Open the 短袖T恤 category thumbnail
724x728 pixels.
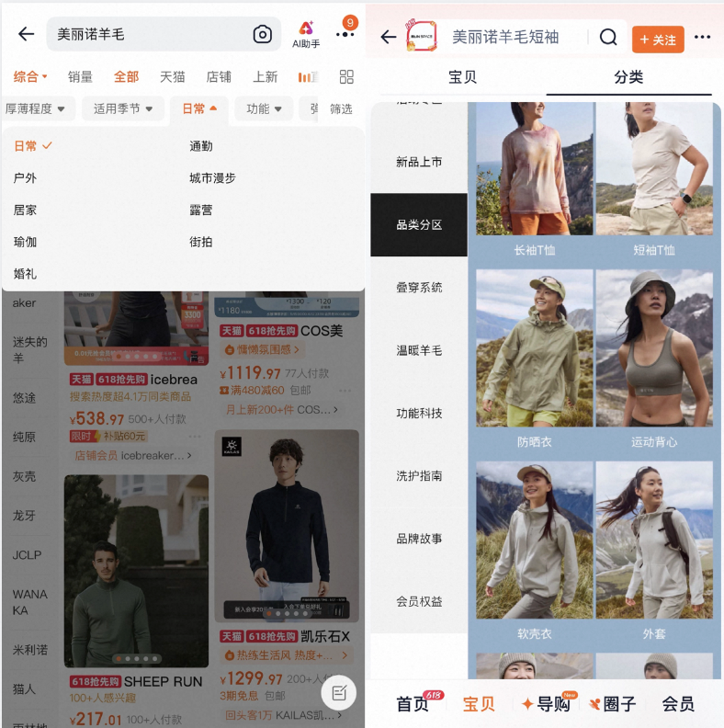[x=654, y=169]
